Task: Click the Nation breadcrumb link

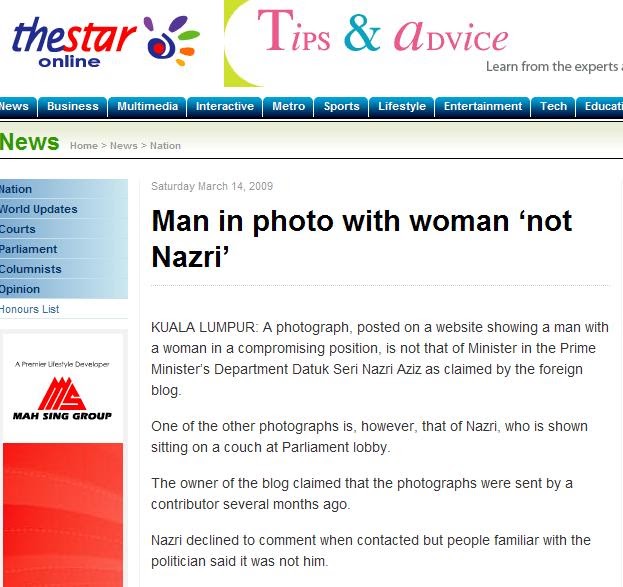Action: (165, 146)
